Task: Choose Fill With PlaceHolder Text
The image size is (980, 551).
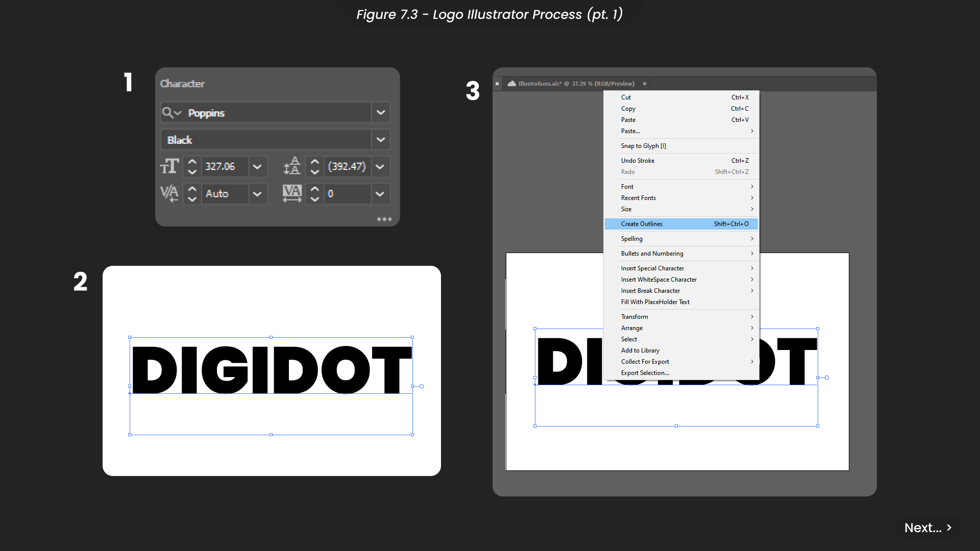Action: [681, 302]
